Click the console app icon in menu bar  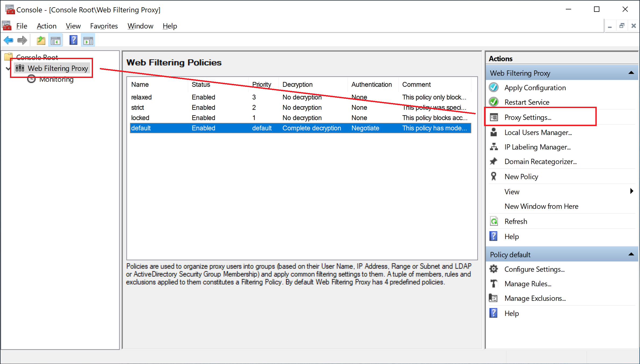(x=7, y=26)
